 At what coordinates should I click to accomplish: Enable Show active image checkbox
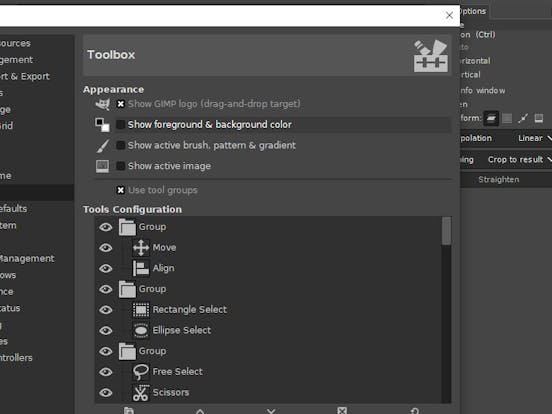point(120,166)
